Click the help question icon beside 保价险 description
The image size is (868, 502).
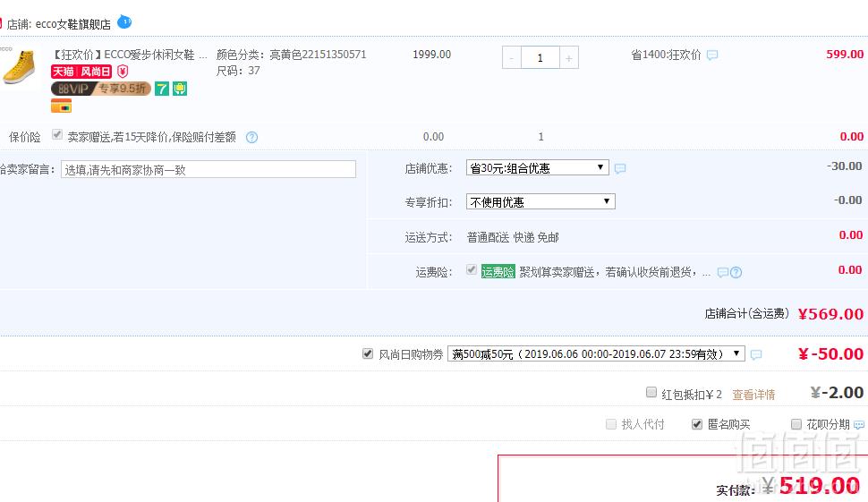[251, 137]
